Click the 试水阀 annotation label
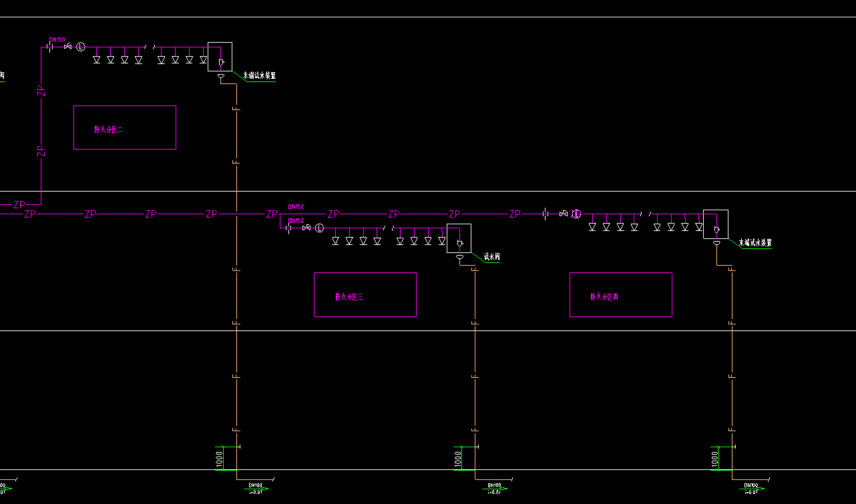The width and height of the screenshot is (856, 504). [x=491, y=256]
